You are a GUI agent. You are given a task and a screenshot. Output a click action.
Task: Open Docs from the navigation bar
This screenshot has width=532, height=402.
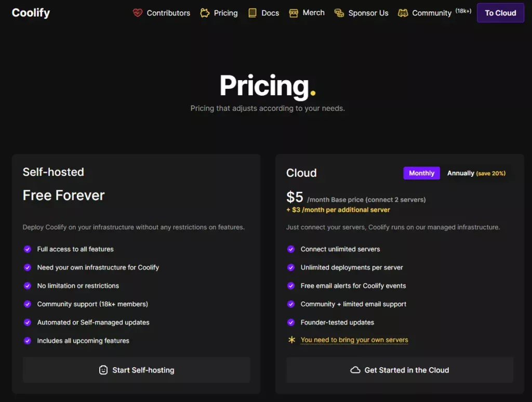point(269,13)
